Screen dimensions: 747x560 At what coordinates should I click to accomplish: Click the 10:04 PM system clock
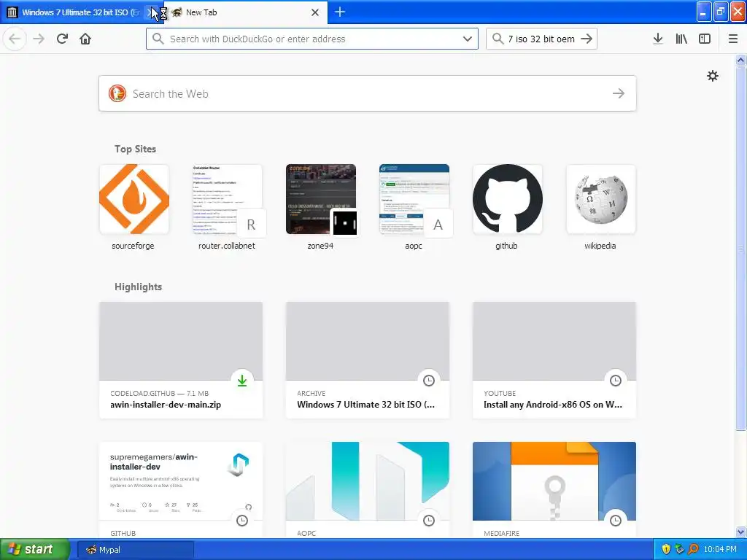tap(720, 550)
